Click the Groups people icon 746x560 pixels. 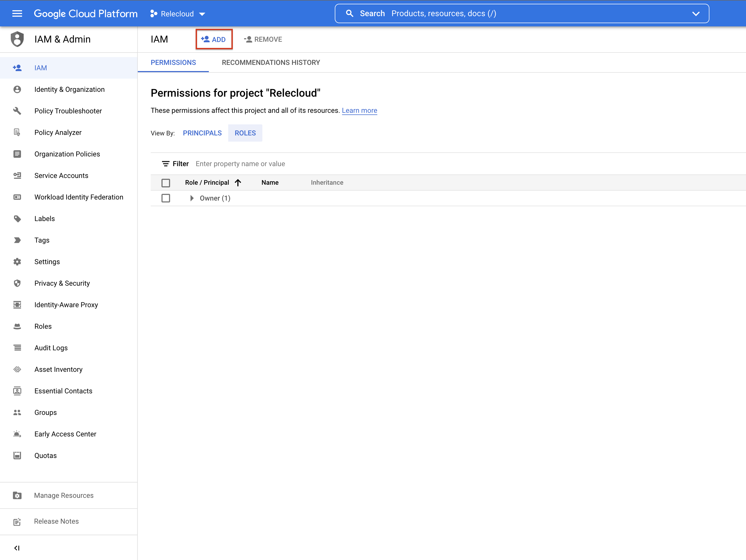pyautogui.click(x=17, y=412)
